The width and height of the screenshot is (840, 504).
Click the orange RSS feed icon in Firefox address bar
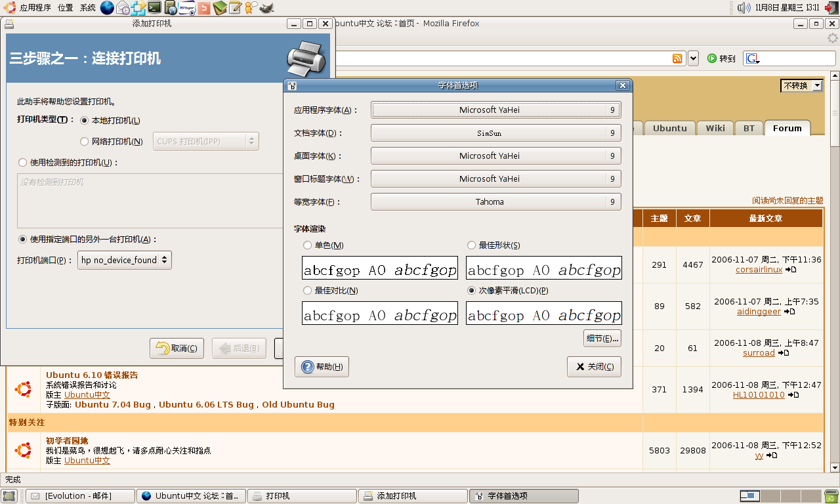(677, 58)
